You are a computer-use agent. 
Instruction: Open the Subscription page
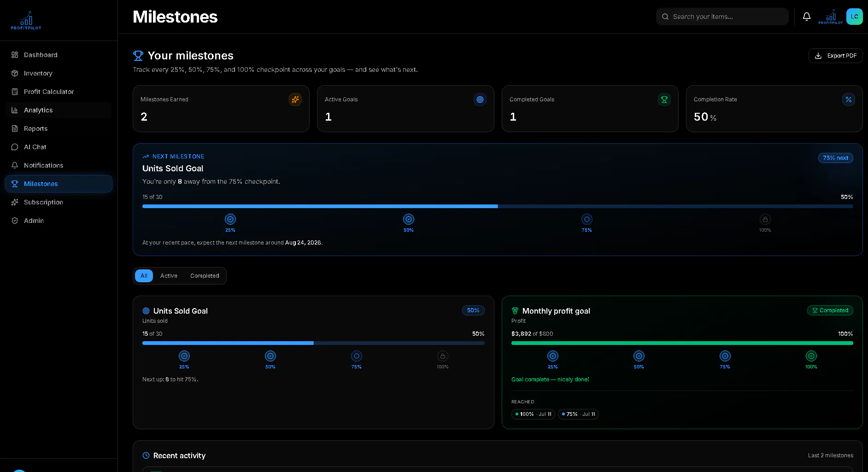click(x=59, y=202)
